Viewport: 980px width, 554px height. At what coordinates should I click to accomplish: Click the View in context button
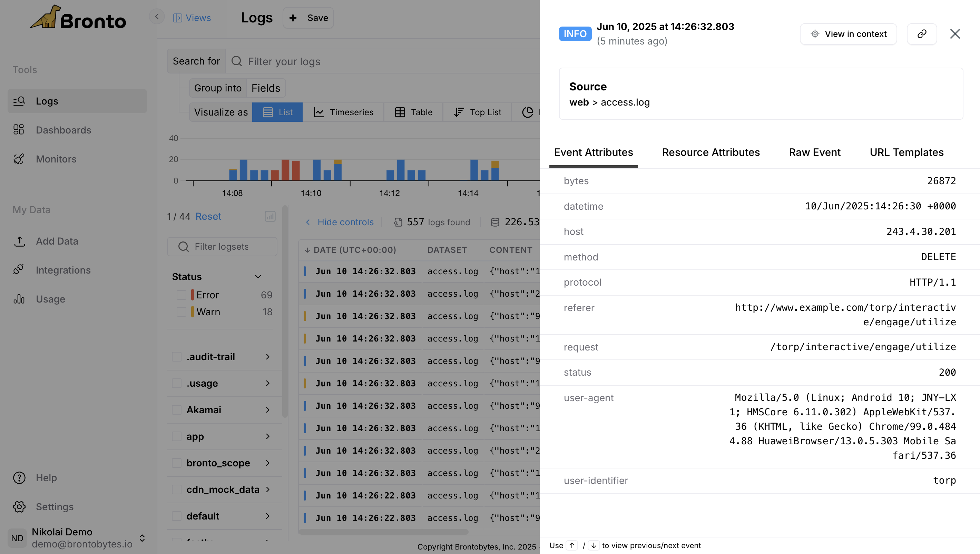coord(848,34)
